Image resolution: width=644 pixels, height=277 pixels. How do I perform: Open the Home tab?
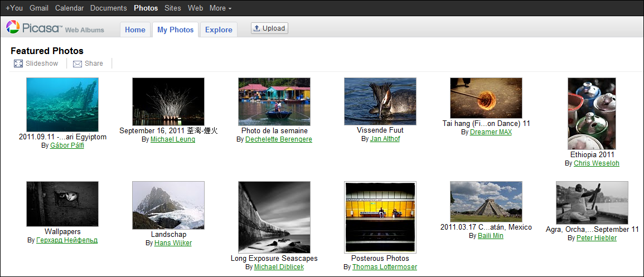(x=135, y=30)
